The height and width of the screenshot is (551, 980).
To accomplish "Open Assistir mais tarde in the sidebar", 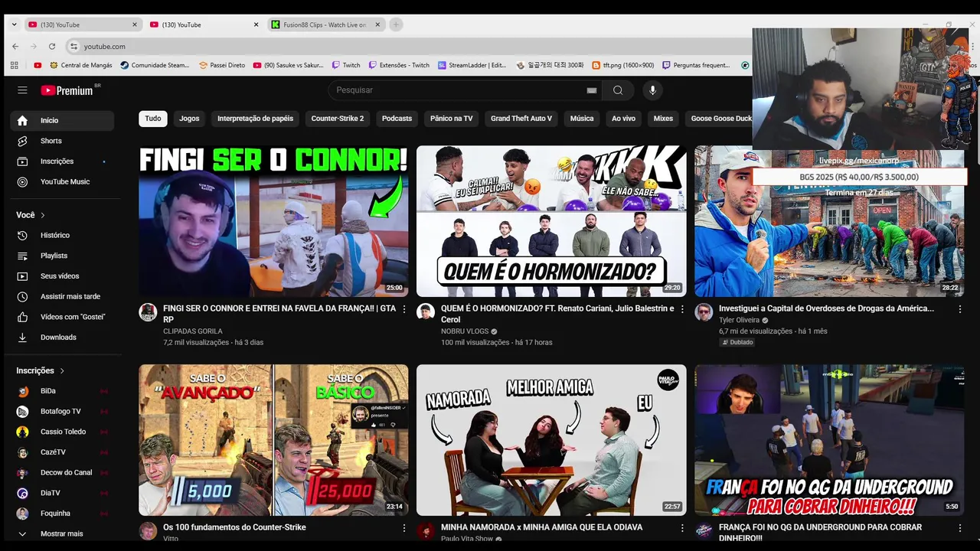I will [62, 296].
